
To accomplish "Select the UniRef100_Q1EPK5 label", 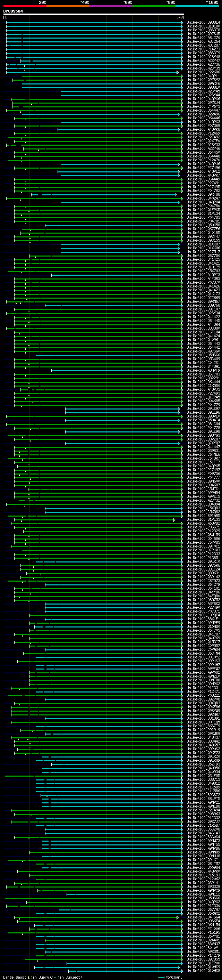I will pyautogui.click(x=203, y=210).
